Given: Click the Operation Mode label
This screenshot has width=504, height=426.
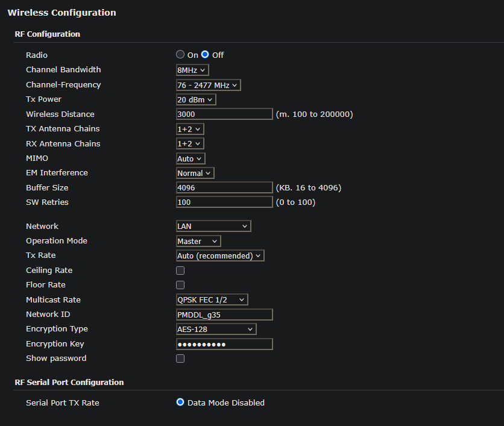Looking at the screenshot, I should [57, 241].
